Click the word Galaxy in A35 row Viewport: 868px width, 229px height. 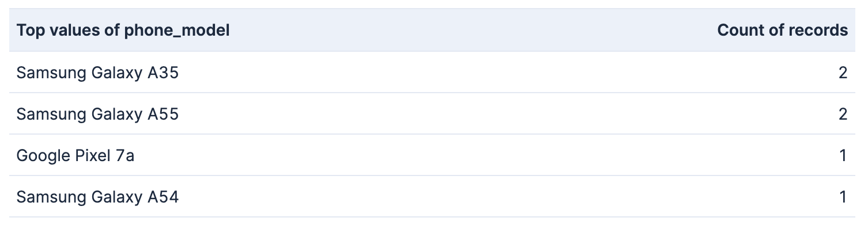pyautogui.click(x=117, y=74)
